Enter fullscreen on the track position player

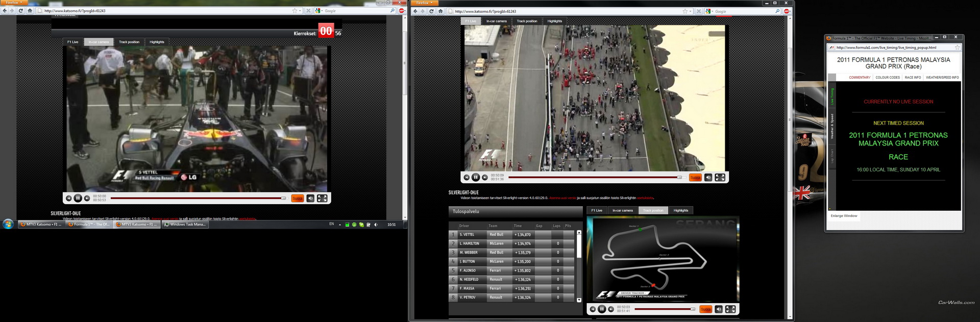click(730, 309)
